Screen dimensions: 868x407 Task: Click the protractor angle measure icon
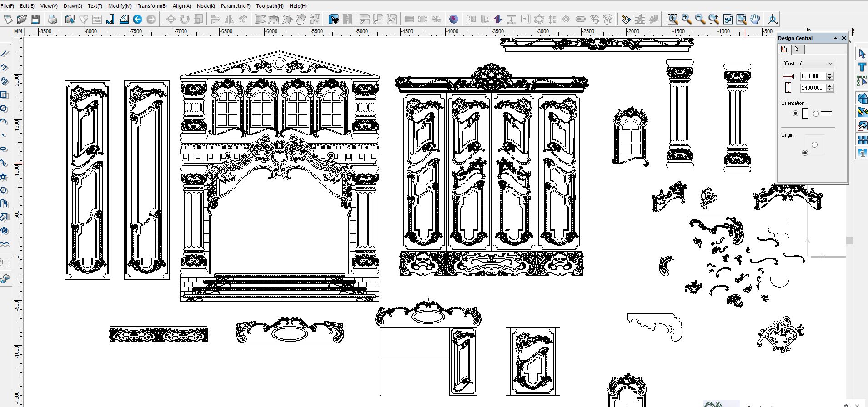pyautogui.click(x=124, y=19)
